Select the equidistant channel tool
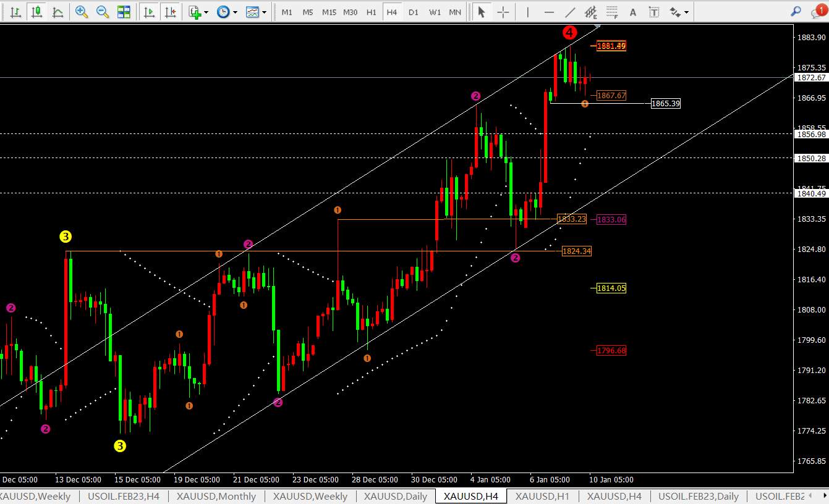 [x=591, y=12]
